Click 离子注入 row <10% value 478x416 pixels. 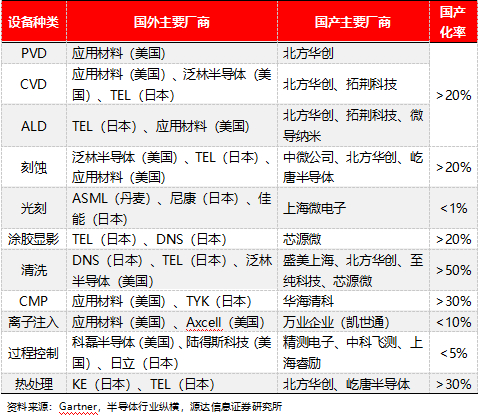click(453, 322)
